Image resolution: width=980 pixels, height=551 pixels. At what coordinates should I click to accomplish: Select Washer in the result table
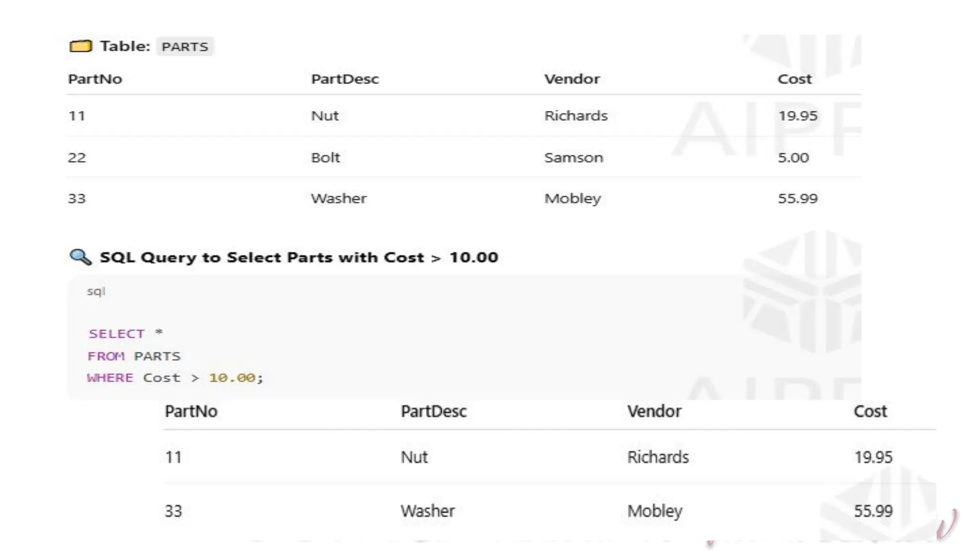(427, 511)
